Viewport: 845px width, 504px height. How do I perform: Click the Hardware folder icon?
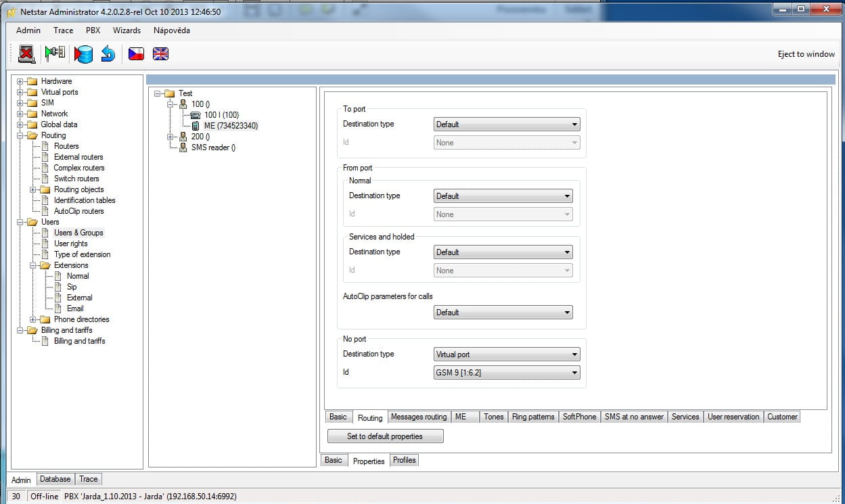click(x=32, y=81)
